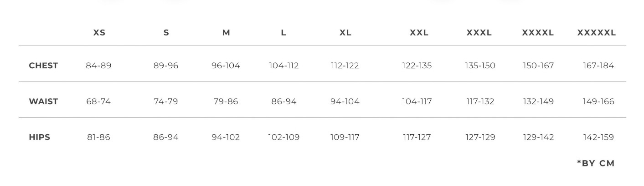Select hips measurement 142-159
This screenshot has width=644, height=186.
[x=598, y=137]
